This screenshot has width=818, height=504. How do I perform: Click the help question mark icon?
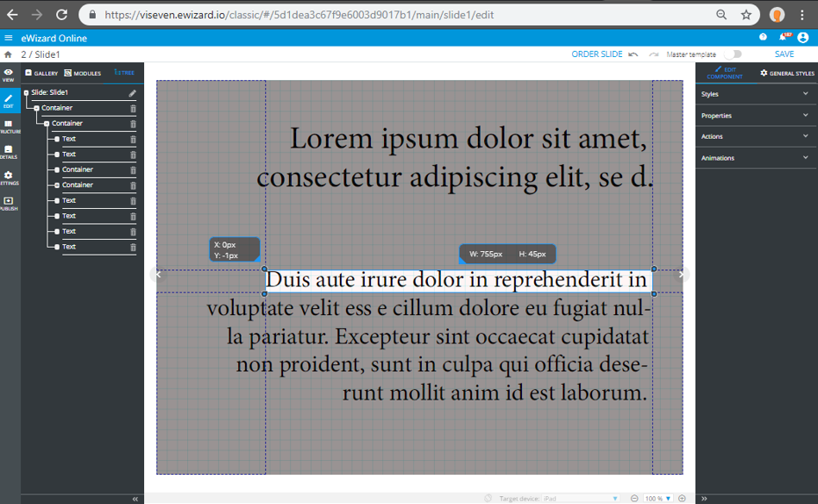(763, 38)
